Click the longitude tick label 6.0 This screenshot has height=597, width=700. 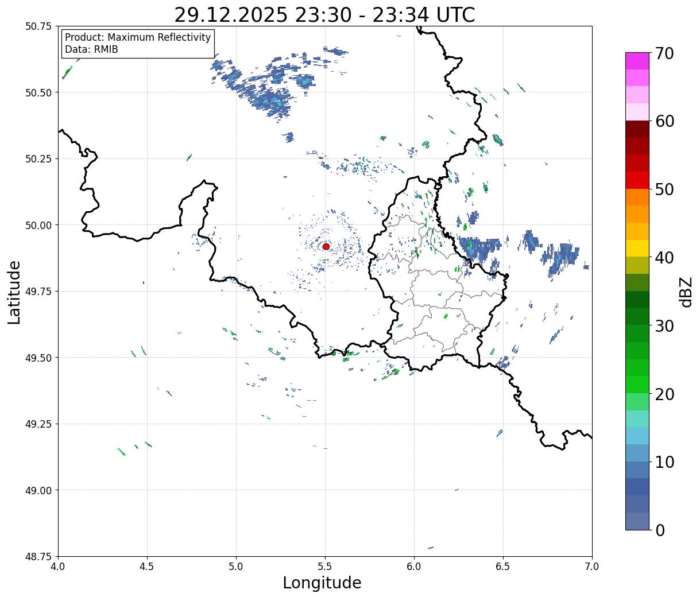(414, 567)
